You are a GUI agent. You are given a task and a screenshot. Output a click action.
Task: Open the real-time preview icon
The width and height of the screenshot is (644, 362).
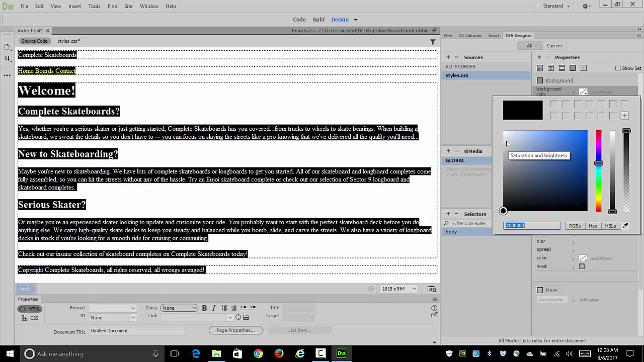431,289
